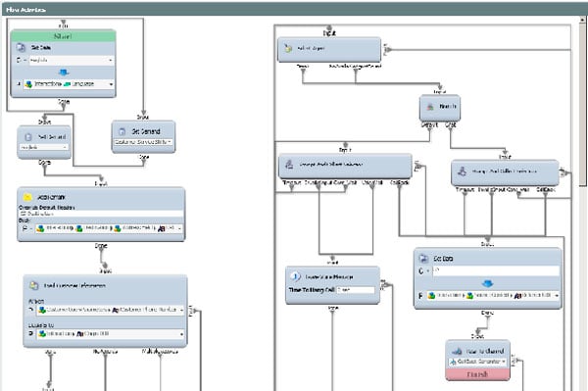Image resolution: width=588 pixels, height=391 pixels.
Task: Click the agent icon on the node with VoiceMail output
Action: point(289,165)
